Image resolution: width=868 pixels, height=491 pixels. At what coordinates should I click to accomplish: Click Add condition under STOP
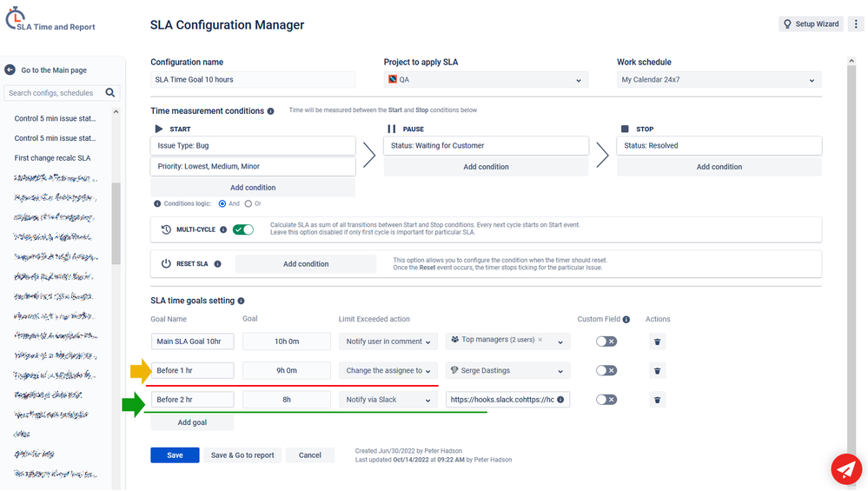[719, 167]
